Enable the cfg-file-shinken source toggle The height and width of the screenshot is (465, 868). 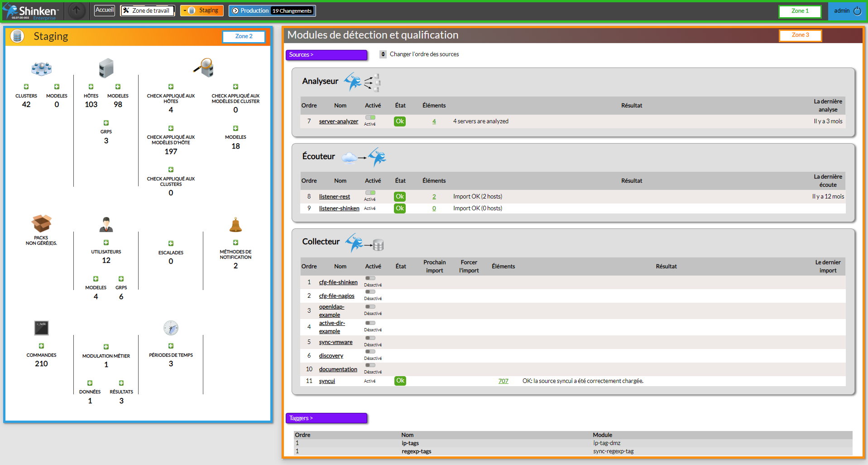pos(370,278)
